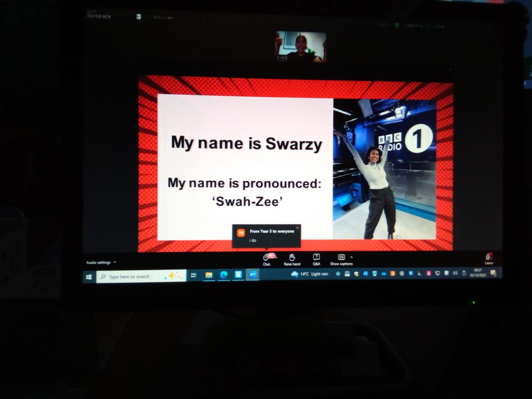Switch to the Zoom taskbar icon
The image size is (532, 399).
coord(252,274)
